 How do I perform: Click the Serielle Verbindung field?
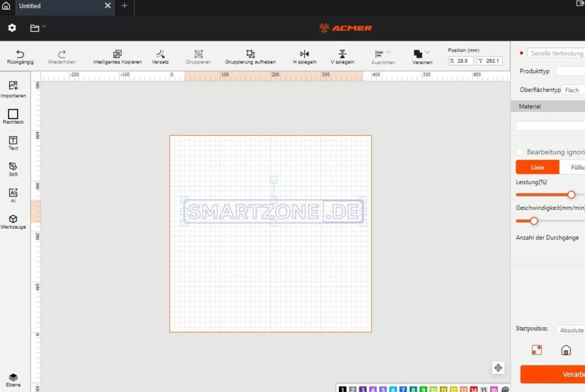(x=556, y=53)
